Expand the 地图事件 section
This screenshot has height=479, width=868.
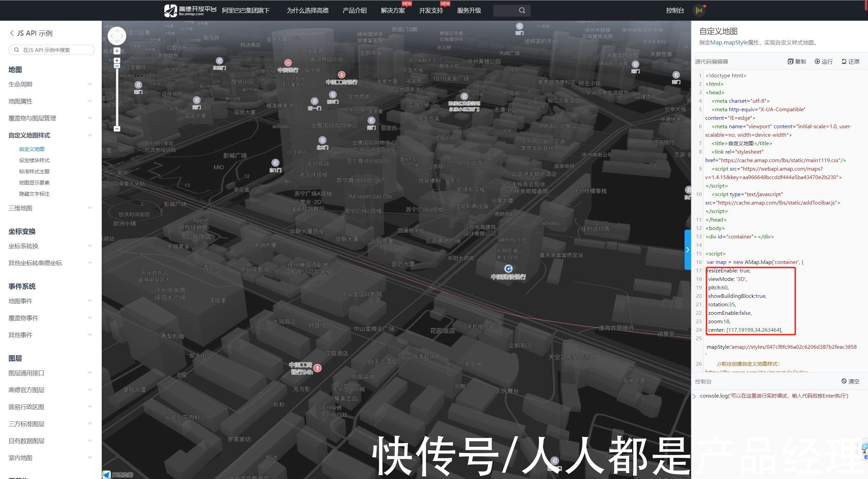point(51,301)
